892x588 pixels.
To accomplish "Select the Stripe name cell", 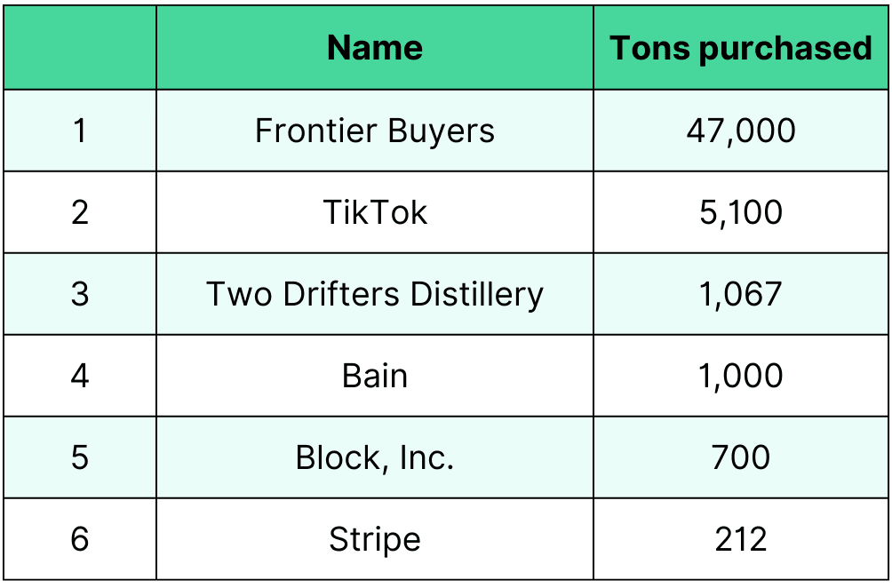I will point(375,539).
